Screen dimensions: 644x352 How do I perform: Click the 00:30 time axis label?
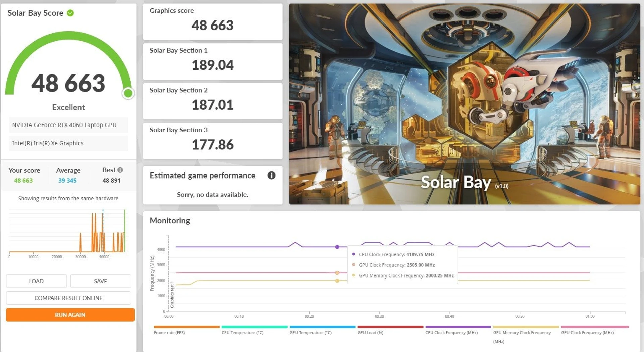coord(379,316)
